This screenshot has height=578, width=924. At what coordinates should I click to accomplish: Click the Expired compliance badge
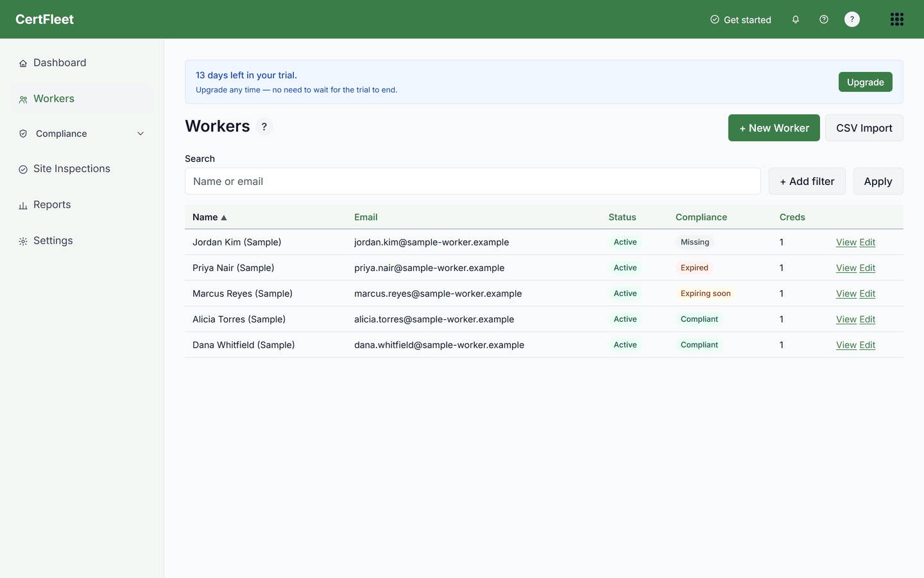(x=694, y=268)
